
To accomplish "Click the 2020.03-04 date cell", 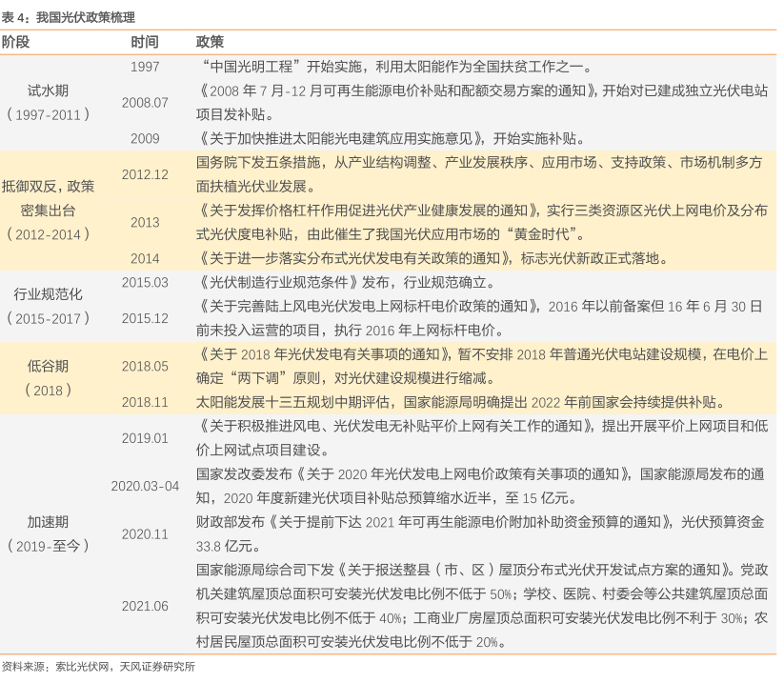I will [x=145, y=485].
